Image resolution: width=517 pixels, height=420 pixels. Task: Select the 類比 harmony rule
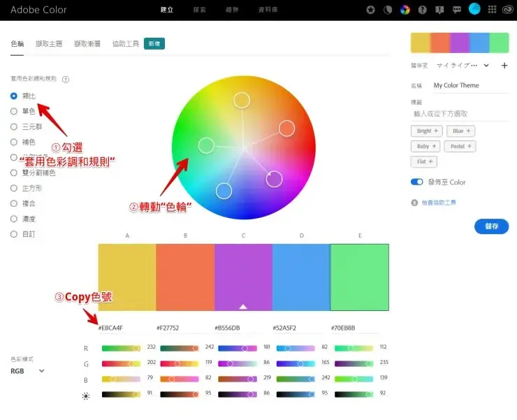pyautogui.click(x=14, y=96)
